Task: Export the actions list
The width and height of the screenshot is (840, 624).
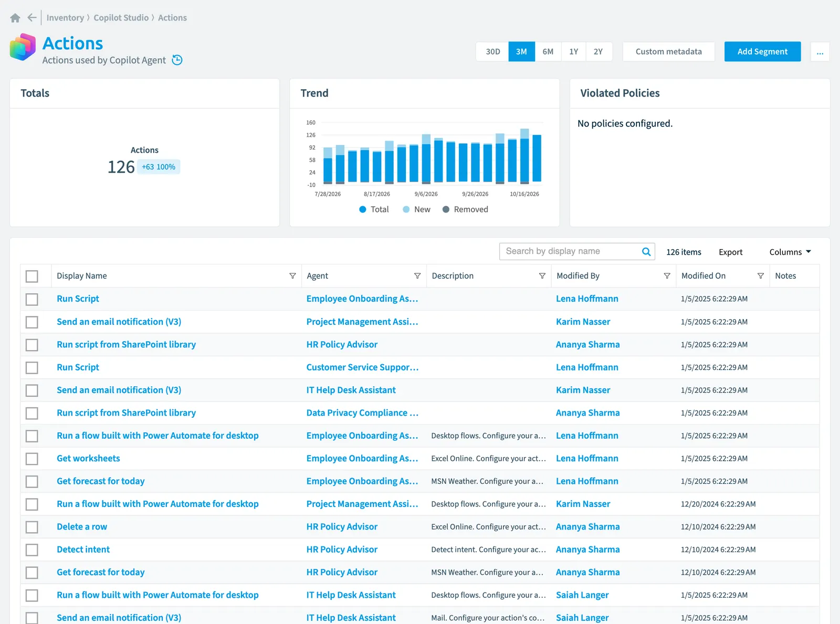Action: (x=730, y=252)
